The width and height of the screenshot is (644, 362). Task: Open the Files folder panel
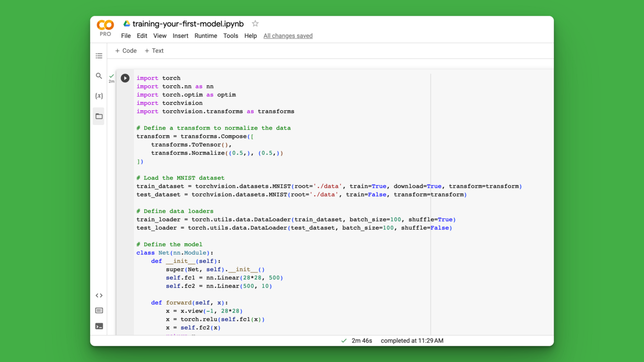coord(99,116)
